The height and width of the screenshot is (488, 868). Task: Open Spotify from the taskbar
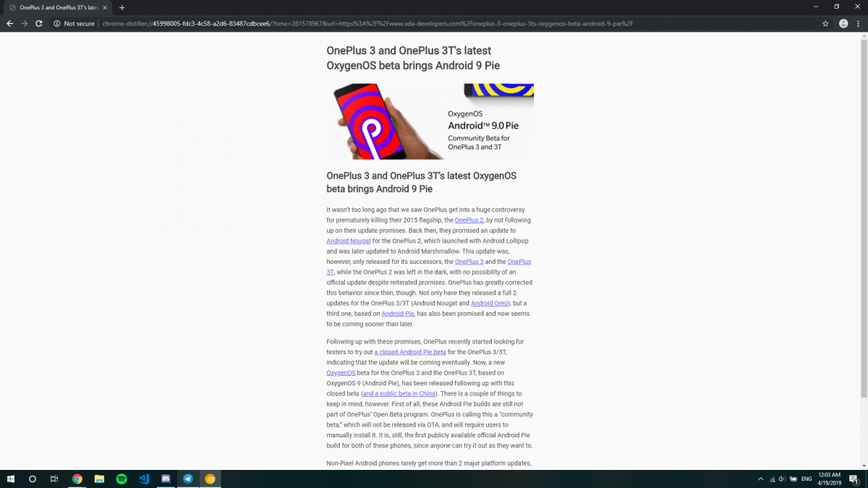[122, 479]
